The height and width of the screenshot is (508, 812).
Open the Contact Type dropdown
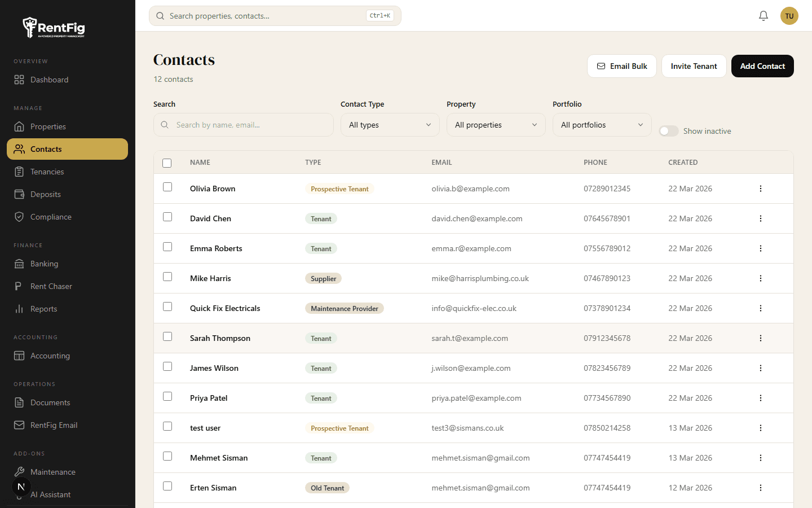(390, 125)
